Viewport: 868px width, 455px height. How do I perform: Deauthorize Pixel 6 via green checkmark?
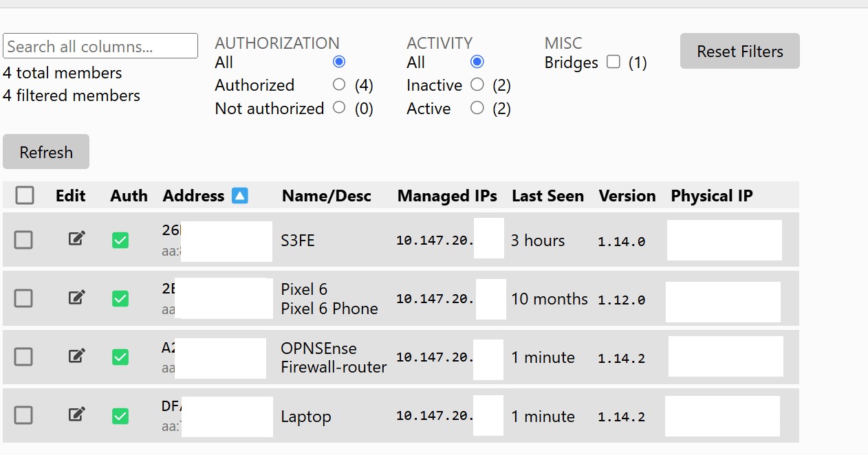point(120,298)
